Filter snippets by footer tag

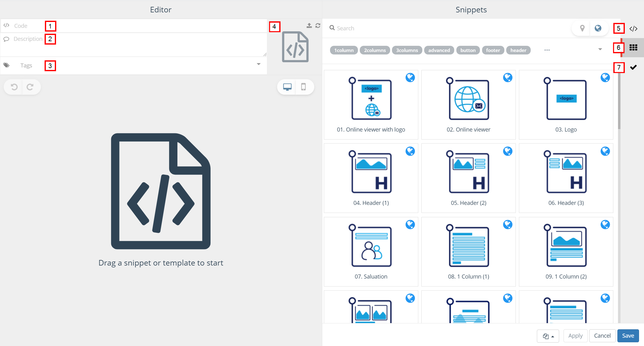tap(493, 50)
